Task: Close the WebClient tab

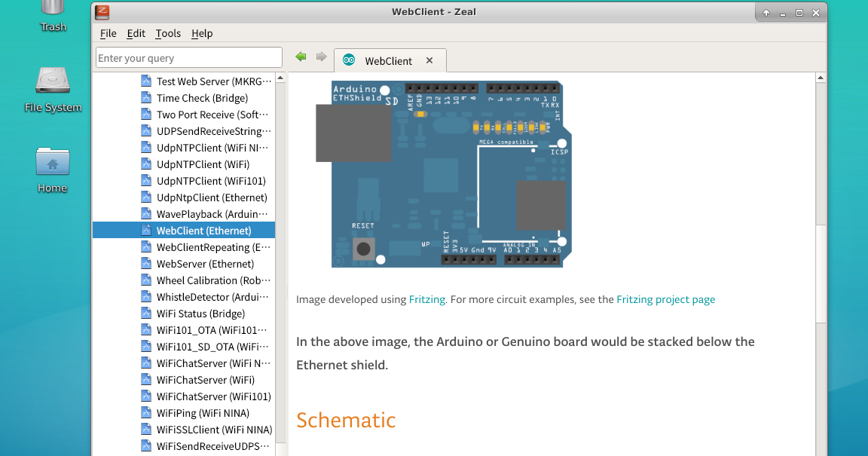Action: [429, 60]
